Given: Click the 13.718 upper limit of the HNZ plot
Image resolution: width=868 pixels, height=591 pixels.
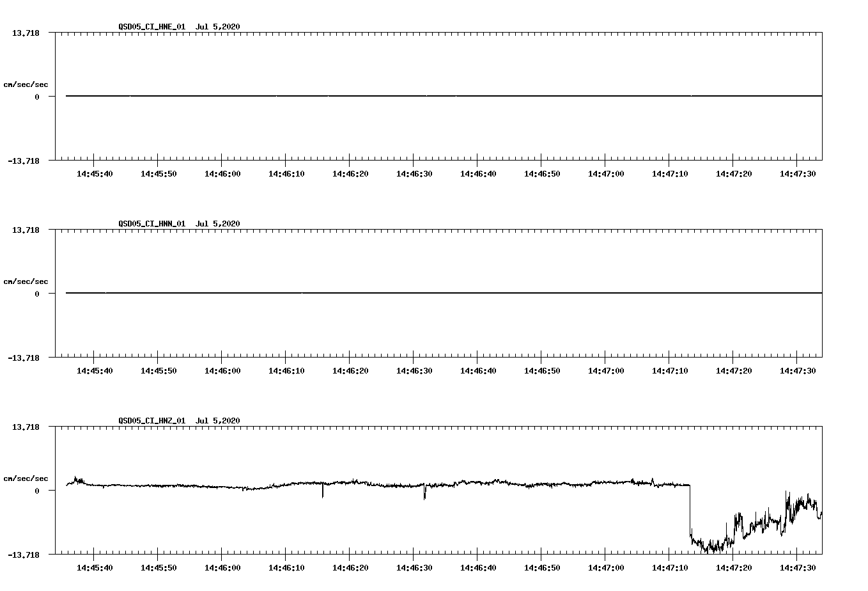Looking at the screenshot, I should [x=26, y=427].
